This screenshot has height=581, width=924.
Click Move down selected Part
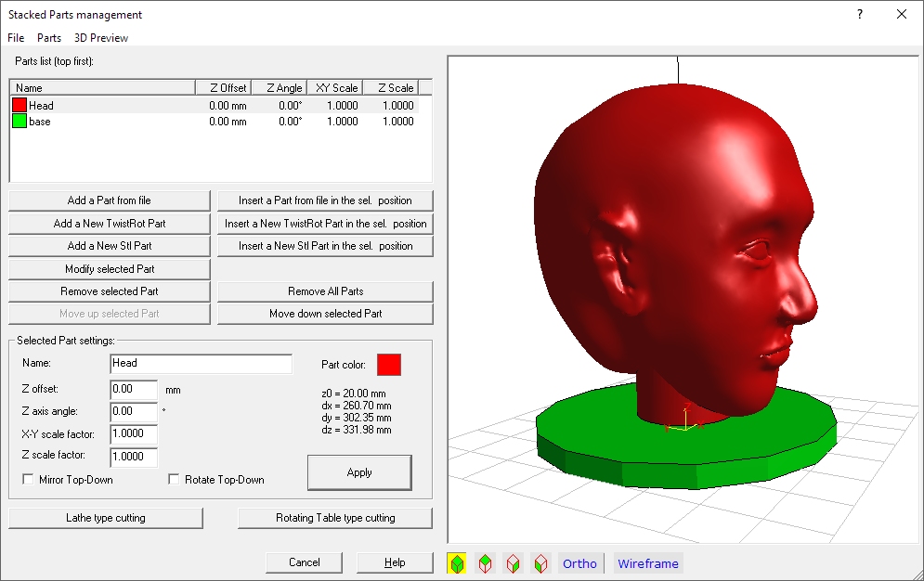324,313
